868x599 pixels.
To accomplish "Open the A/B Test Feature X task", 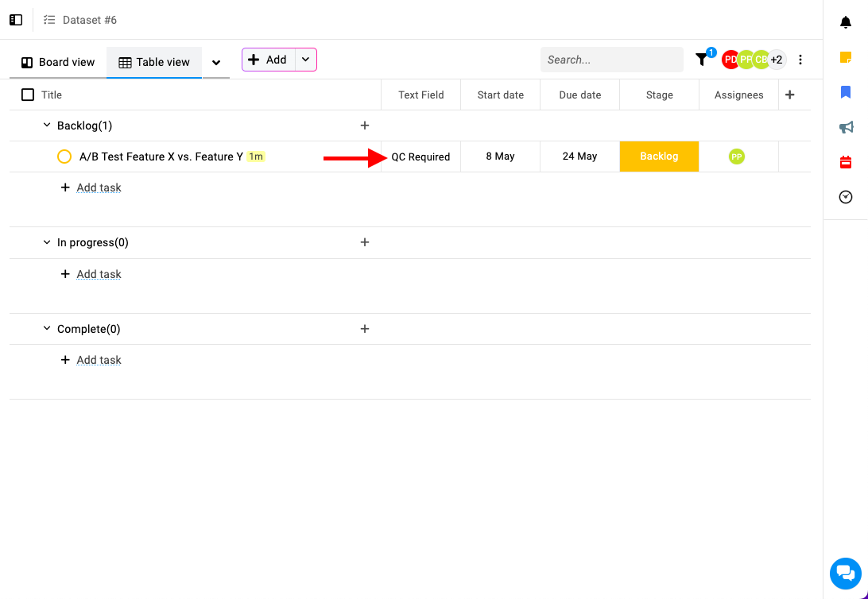I will coord(161,157).
